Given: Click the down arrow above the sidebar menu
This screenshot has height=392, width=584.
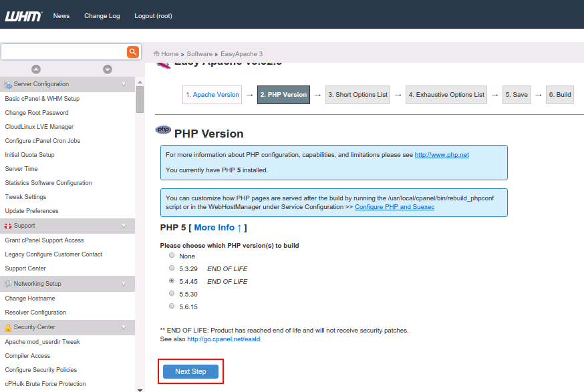Looking at the screenshot, I should (107, 69).
